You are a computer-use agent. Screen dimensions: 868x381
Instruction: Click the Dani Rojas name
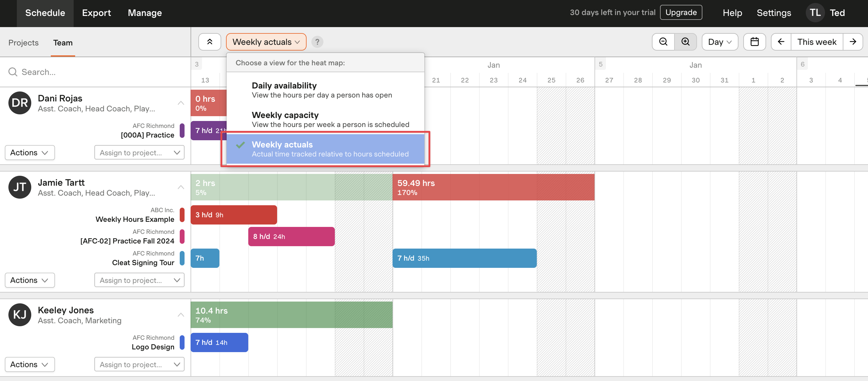60,98
